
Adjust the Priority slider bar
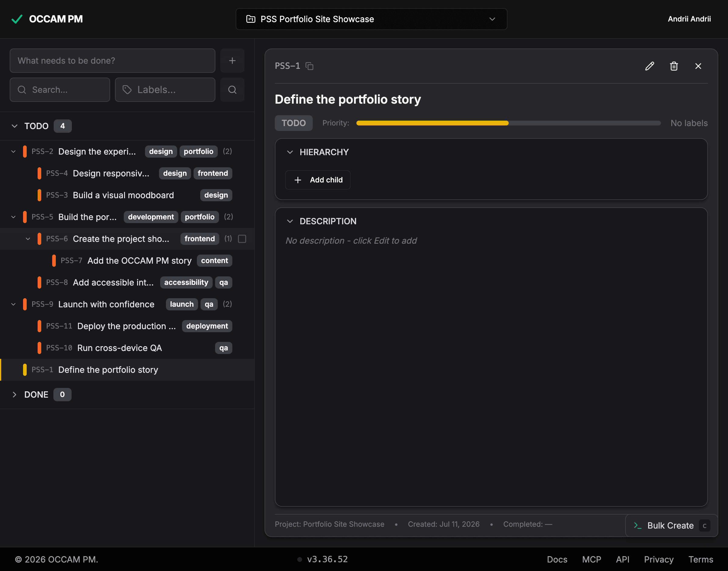pos(508,123)
